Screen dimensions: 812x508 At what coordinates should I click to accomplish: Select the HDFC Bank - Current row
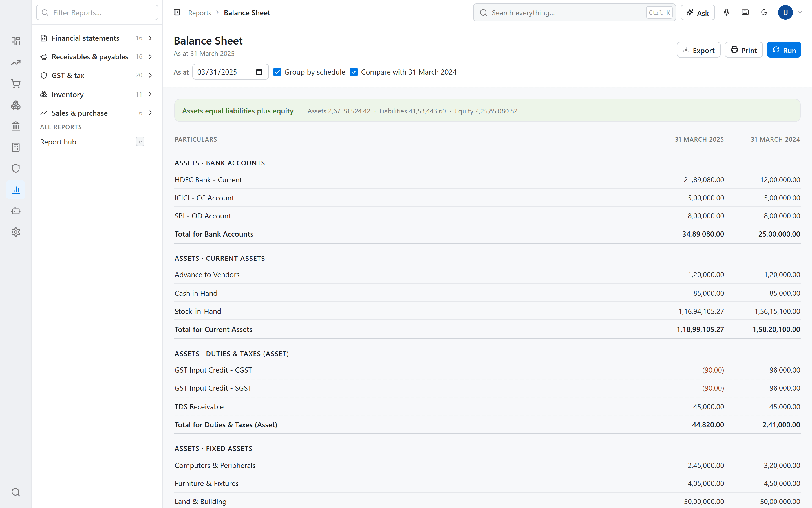pos(487,180)
